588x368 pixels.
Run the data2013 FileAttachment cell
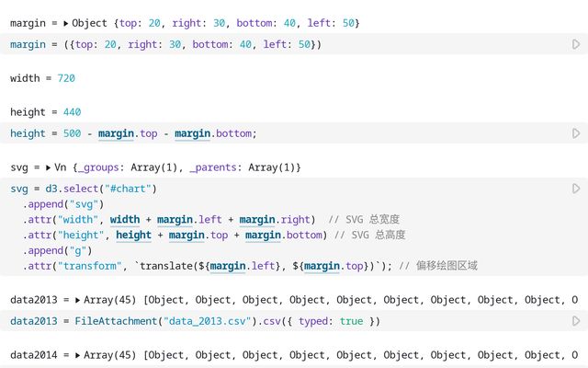[x=576, y=321]
